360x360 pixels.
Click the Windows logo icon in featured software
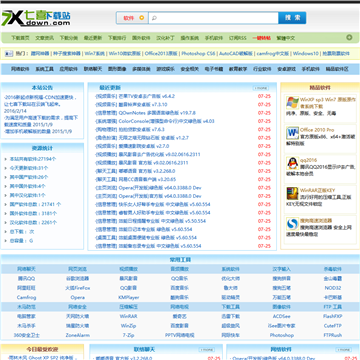292,103
